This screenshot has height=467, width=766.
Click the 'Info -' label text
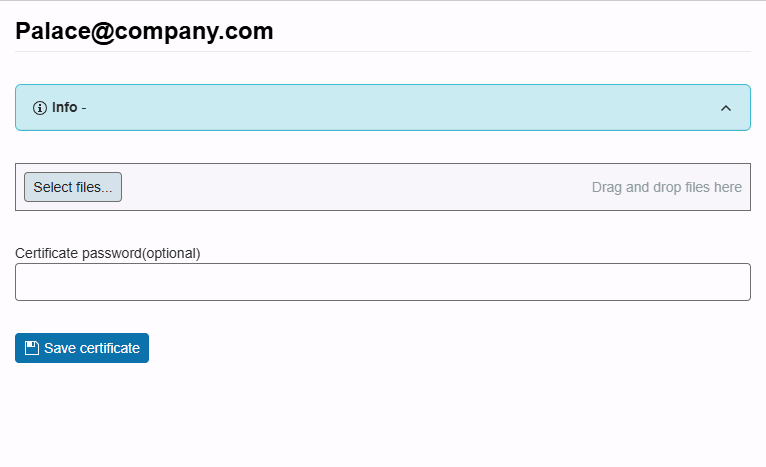(x=69, y=107)
